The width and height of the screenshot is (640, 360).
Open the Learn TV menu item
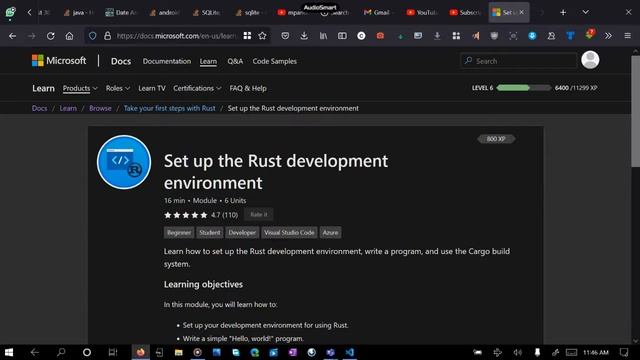click(x=152, y=88)
